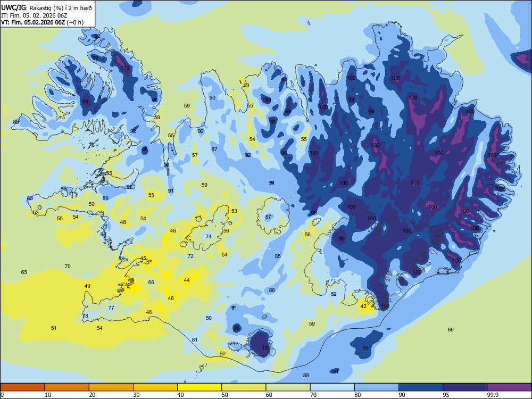Click the pale blue 70–80 legend swatch
Image resolution: width=532 pixels, height=399 pixels.
[x=332, y=387]
